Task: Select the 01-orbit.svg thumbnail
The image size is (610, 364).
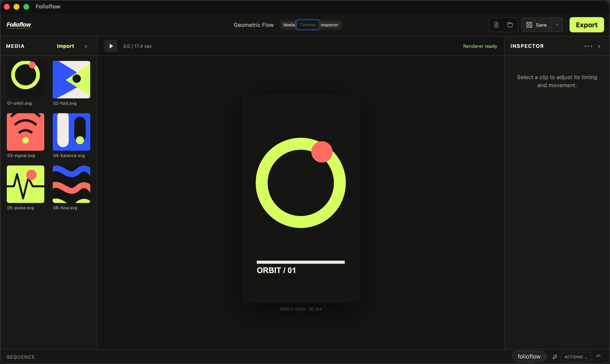Action: (x=26, y=80)
